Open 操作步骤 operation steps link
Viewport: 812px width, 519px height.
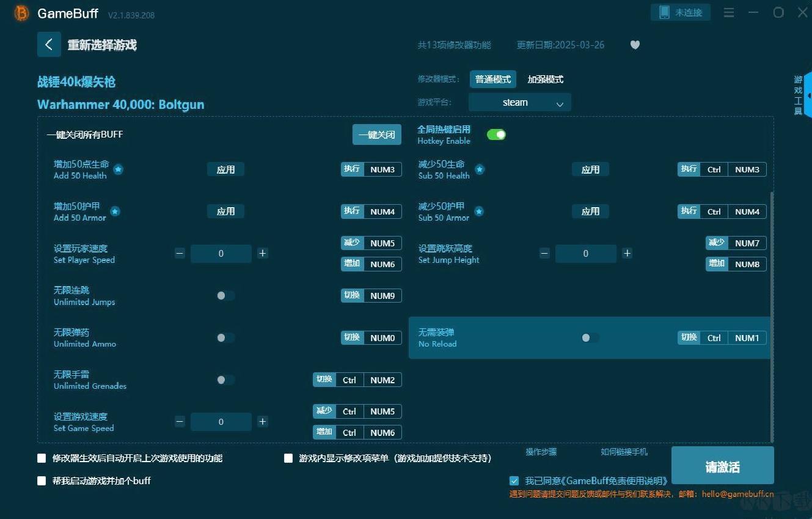point(541,452)
